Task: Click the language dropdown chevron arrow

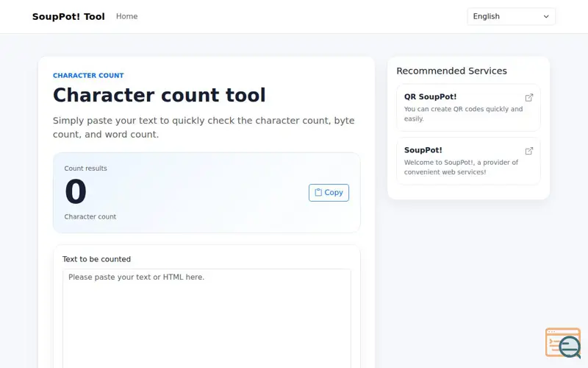Action: tap(546, 16)
